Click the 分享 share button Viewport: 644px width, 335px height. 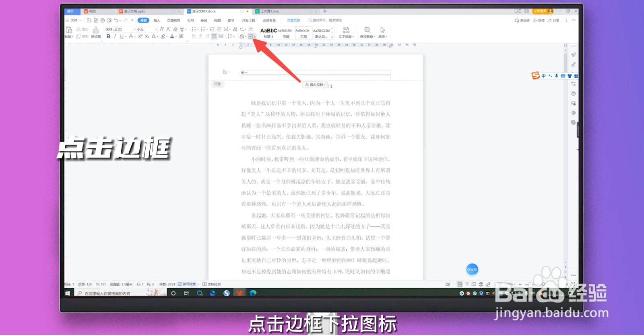click(553, 20)
